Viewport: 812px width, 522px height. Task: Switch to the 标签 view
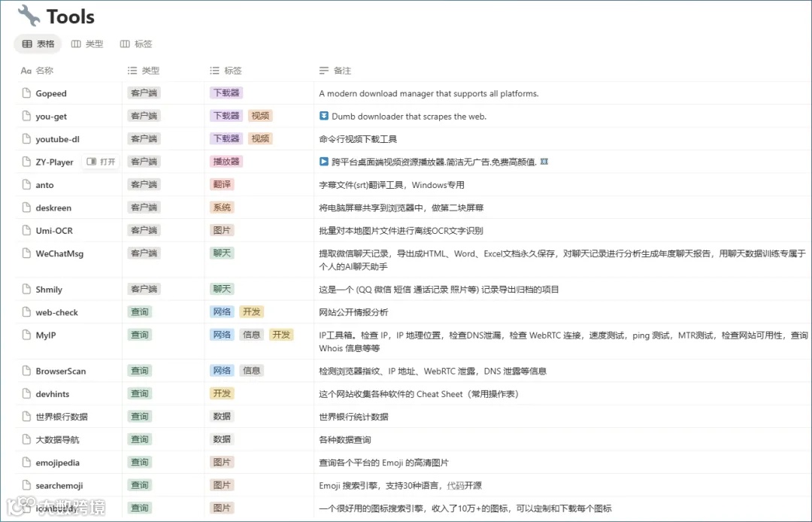(136, 44)
